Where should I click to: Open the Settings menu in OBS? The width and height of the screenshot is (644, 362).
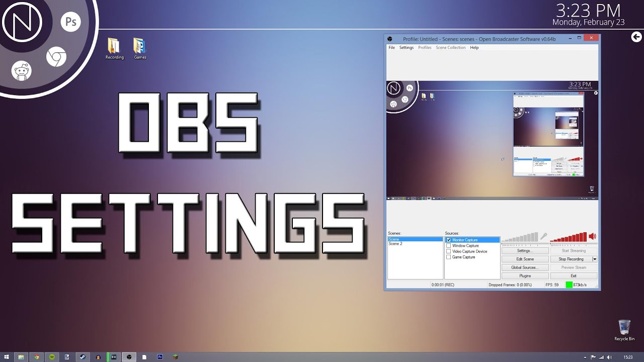point(407,48)
